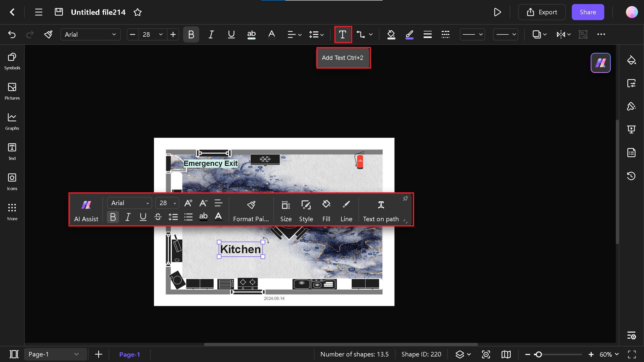
Task: Open the flip and mirror dropdown
Action: [563, 34]
